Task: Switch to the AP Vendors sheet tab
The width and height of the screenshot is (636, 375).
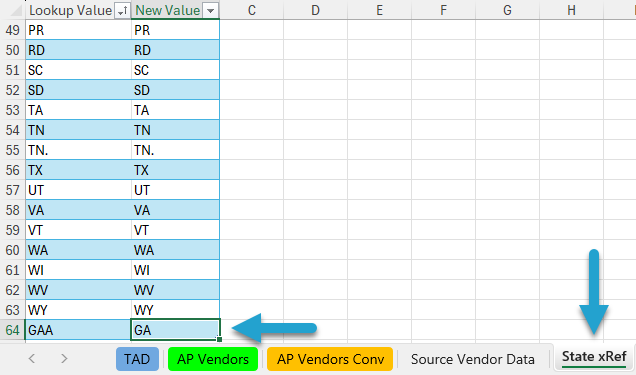Action: click(x=213, y=359)
